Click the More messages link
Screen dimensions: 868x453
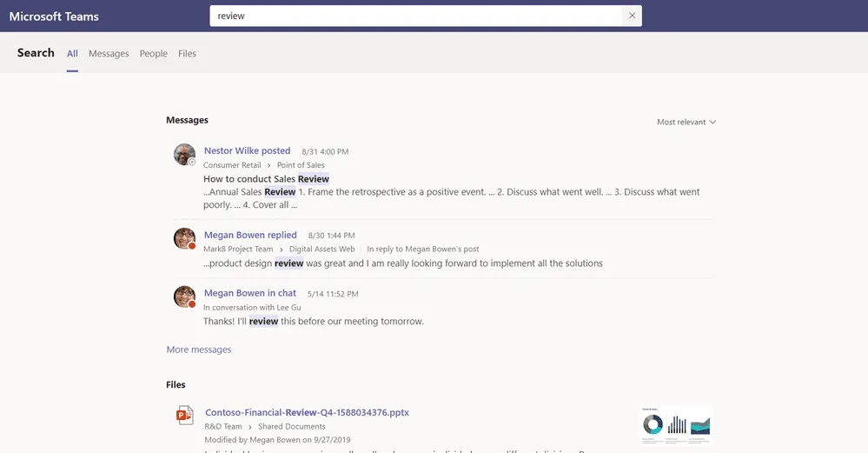point(199,350)
